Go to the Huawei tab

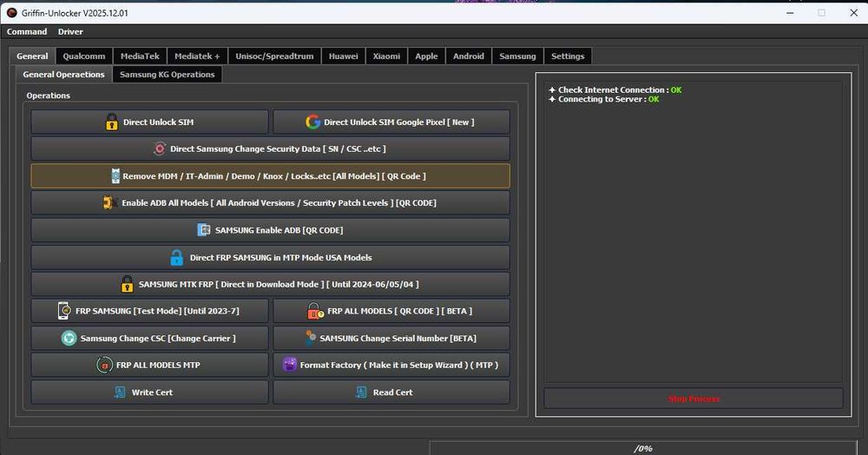tap(343, 56)
